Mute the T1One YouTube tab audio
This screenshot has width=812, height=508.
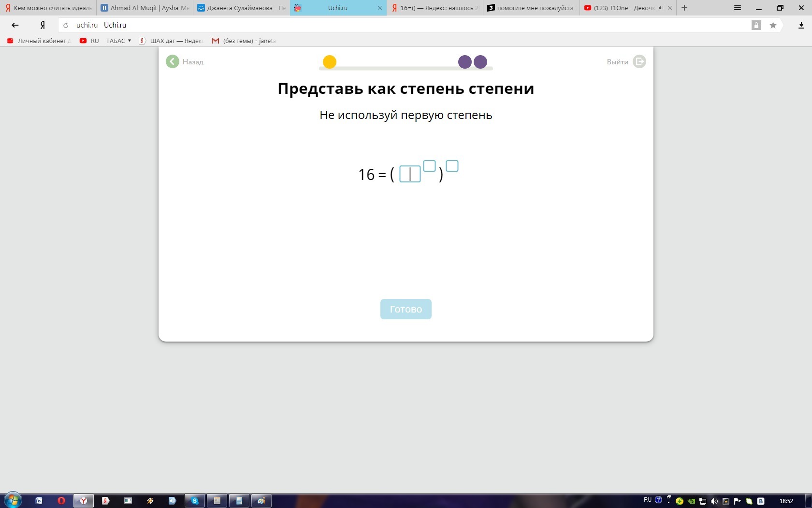661,8
